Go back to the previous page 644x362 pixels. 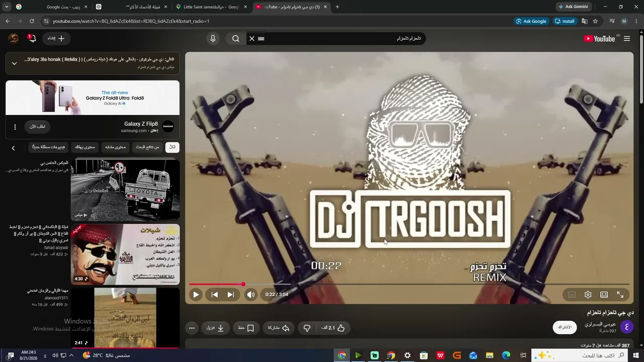pyautogui.click(x=8, y=21)
